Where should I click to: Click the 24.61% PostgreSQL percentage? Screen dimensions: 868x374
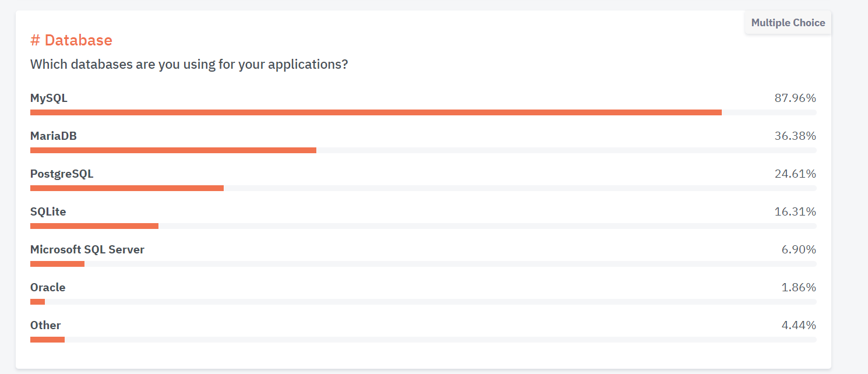[795, 174]
